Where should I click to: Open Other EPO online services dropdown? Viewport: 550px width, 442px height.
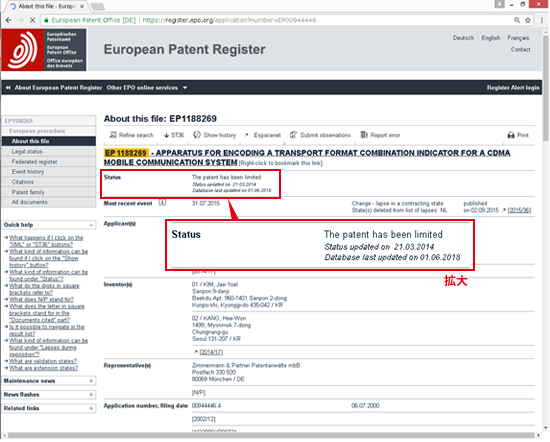pos(147,88)
